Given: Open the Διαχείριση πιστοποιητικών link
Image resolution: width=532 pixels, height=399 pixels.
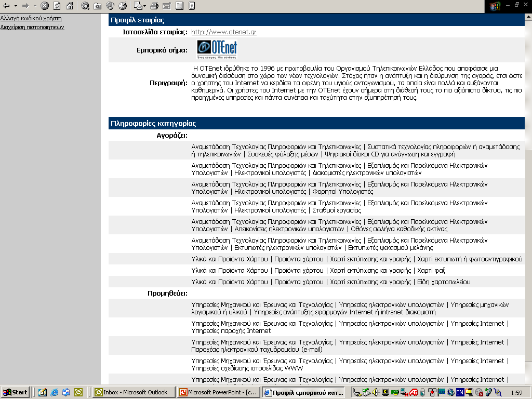Looking at the screenshot, I should [x=32, y=27].
